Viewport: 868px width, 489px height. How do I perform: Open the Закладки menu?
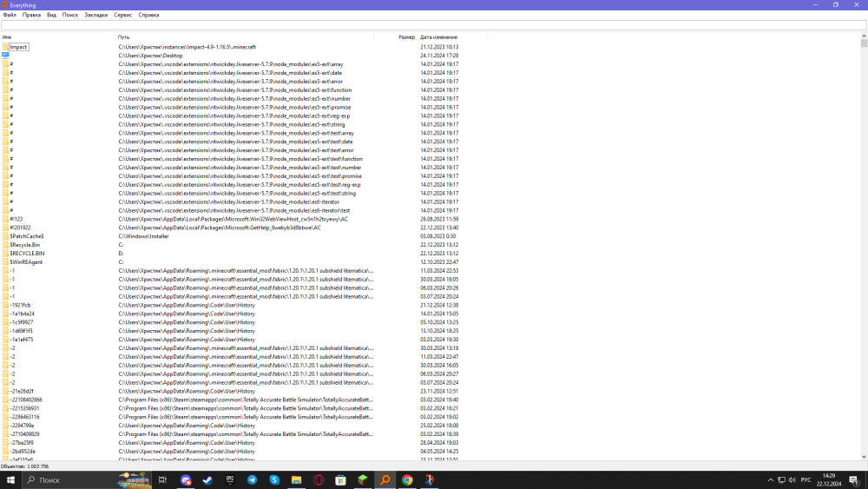(96, 15)
